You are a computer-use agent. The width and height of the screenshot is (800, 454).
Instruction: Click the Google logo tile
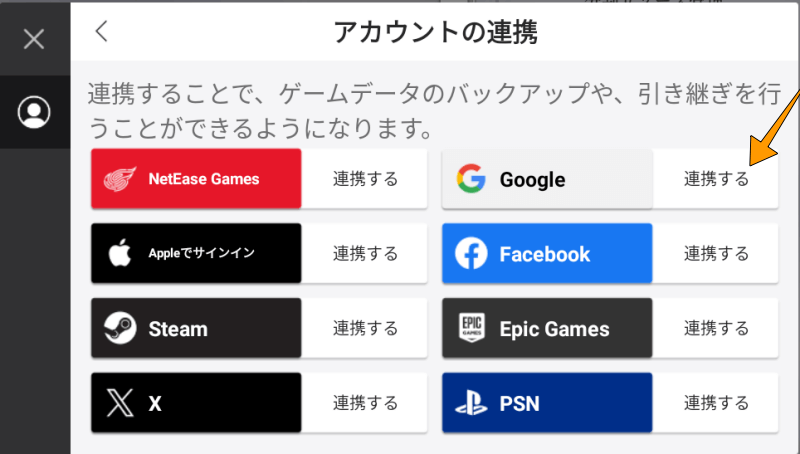pyautogui.click(x=547, y=179)
